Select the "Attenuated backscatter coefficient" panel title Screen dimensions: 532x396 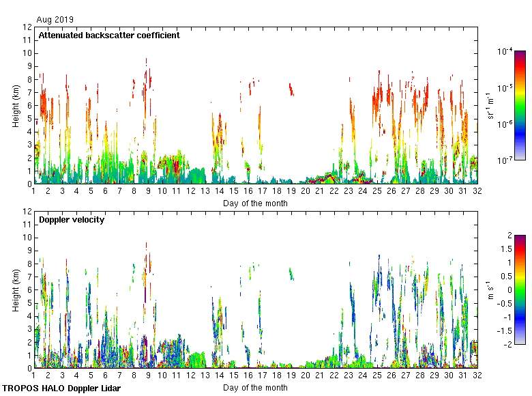coord(109,35)
